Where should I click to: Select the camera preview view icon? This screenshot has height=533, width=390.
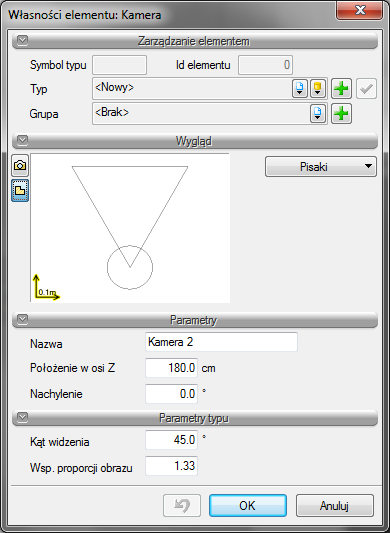click(20, 166)
